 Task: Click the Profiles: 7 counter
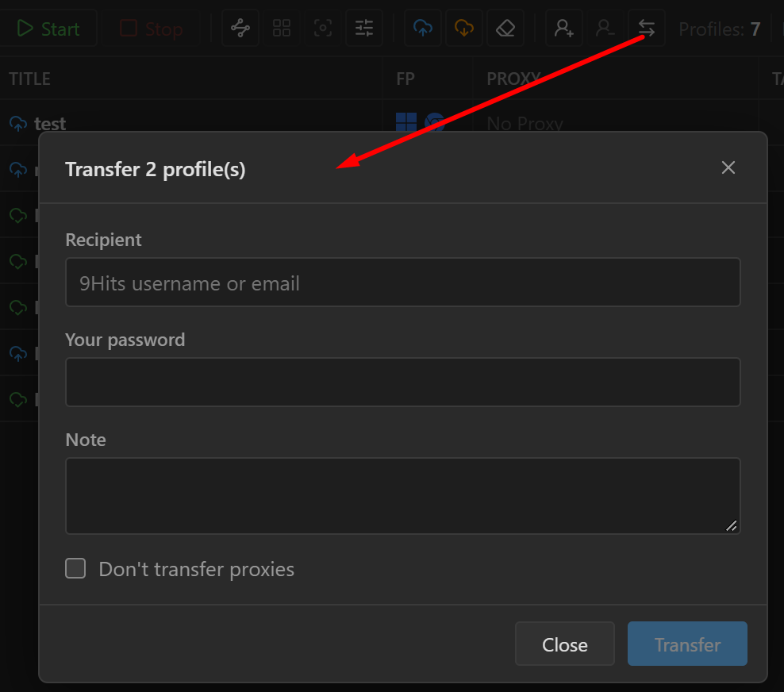click(x=720, y=29)
